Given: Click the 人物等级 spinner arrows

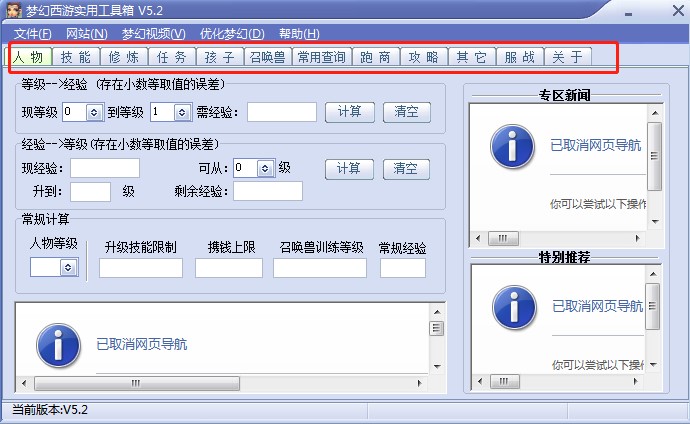Looking at the screenshot, I should click(68, 267).
